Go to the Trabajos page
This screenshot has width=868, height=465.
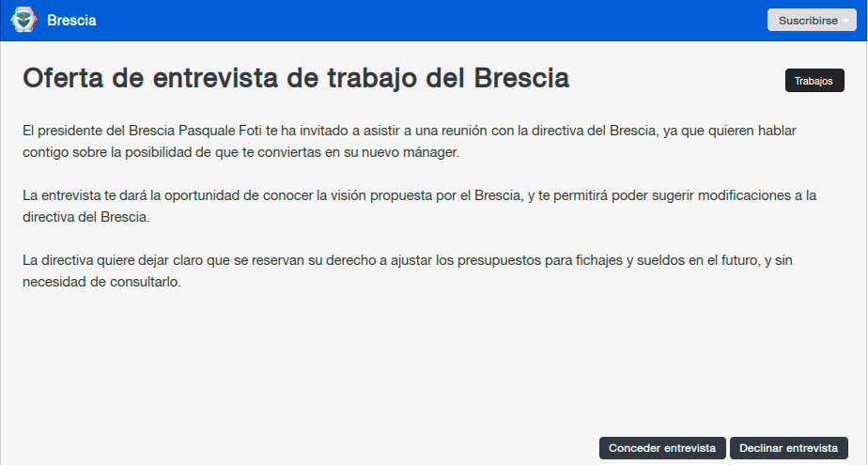coord(814,80)
